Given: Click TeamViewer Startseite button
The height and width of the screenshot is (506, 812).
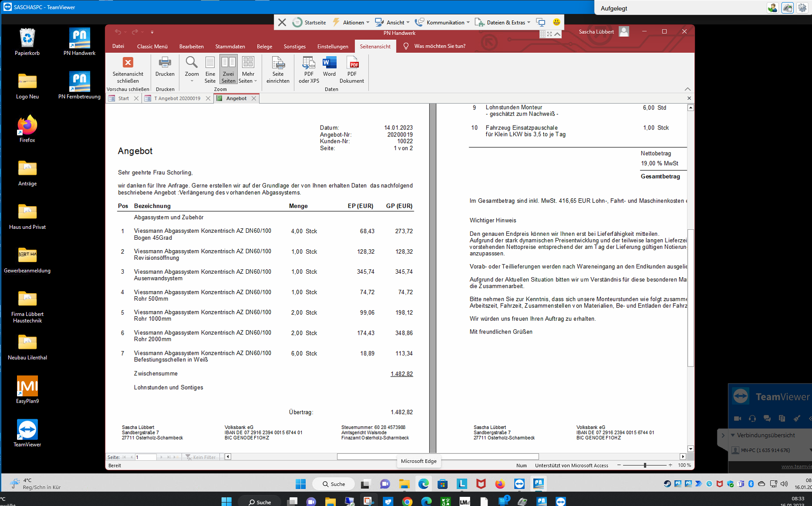Looking at the screenshot, I should tap(310, 22).
